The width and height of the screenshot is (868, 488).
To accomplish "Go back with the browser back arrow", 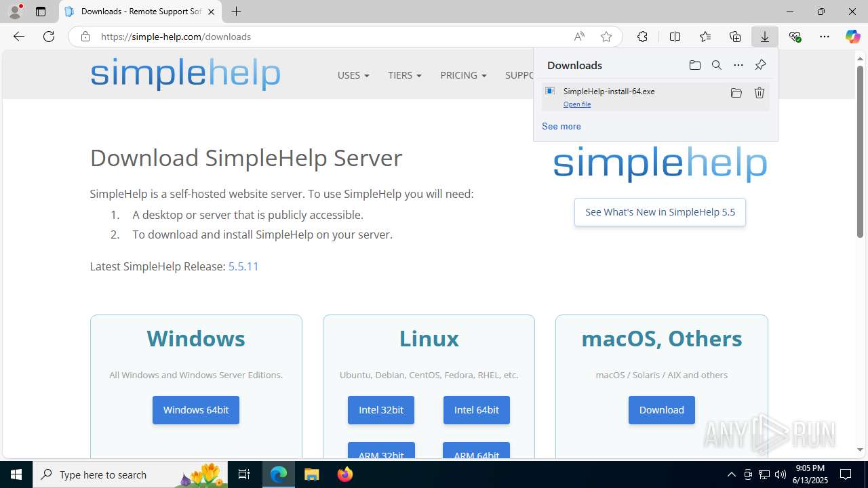I will pyautogui.click(x=19, y=37).
